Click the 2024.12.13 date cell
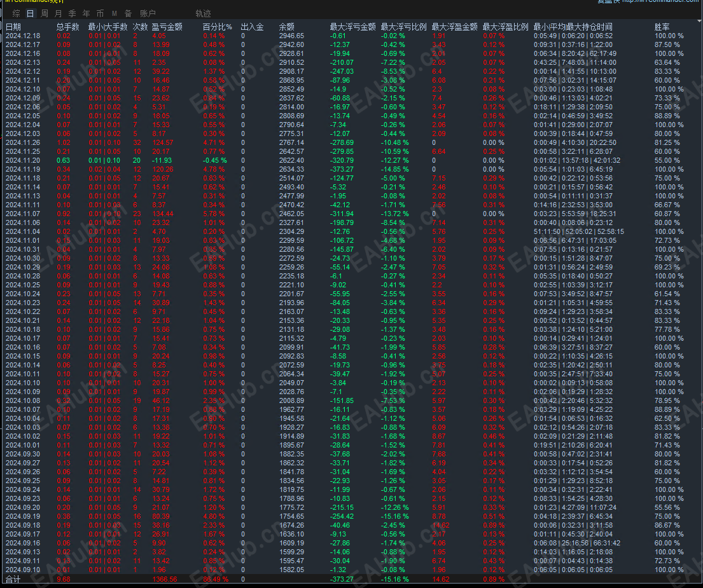 click(23, 63)
